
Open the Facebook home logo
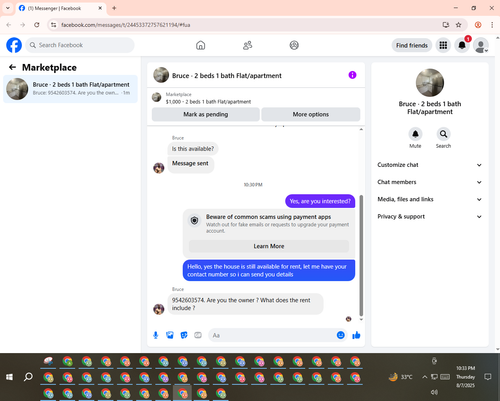click(14, 45)
